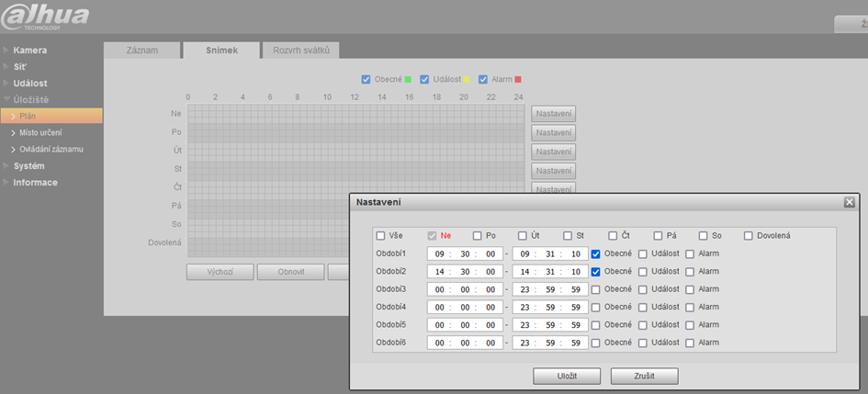Image resolution: width=868 pixels, height=394 pixels.
Task: Click Nastavení button for Ne row
Action: (553, 114)
